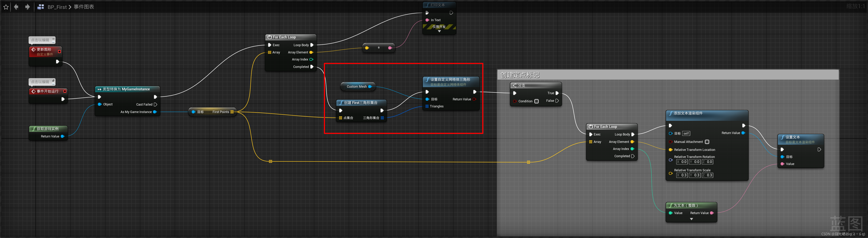This screenshot has height=238, width=868.
Task: Expand the 仅限开发 section under 打印文本
Action: point(439,31)
